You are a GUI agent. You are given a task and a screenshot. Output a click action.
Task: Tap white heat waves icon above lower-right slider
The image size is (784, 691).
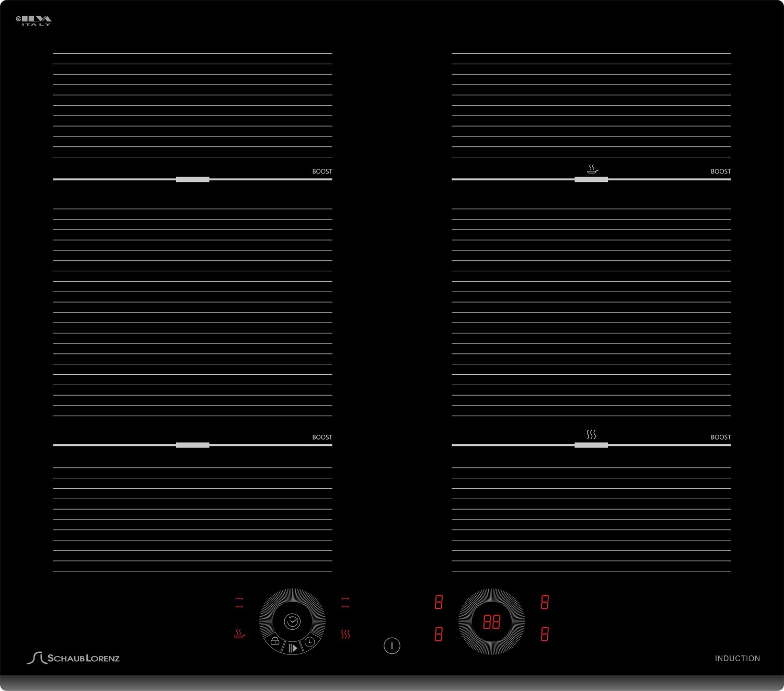click(591, 434)
